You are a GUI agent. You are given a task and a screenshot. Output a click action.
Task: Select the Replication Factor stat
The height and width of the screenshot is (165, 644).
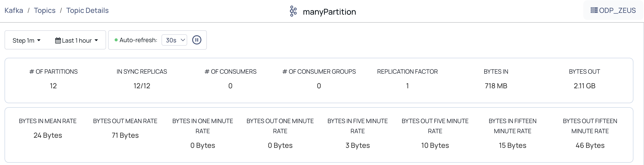[407, 79]
